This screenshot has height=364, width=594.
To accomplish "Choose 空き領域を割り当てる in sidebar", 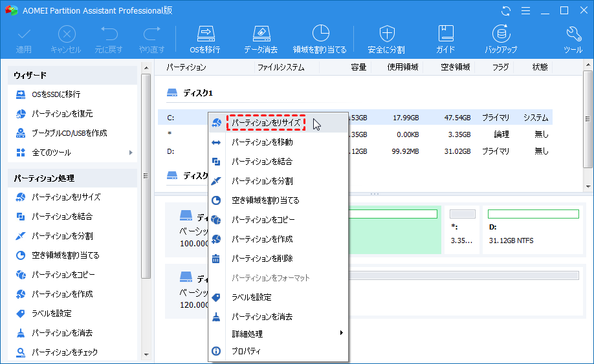I will [58, 255].
